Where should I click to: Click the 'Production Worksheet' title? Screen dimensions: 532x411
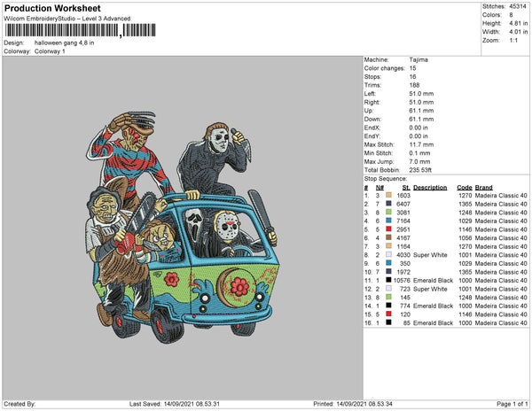point(52,8)
